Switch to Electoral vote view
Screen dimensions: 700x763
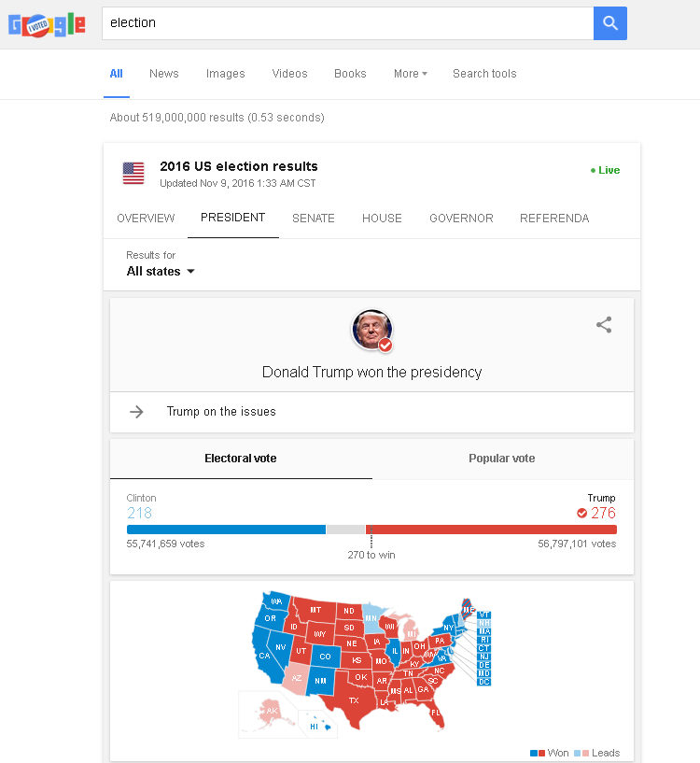tap(241, 459)
